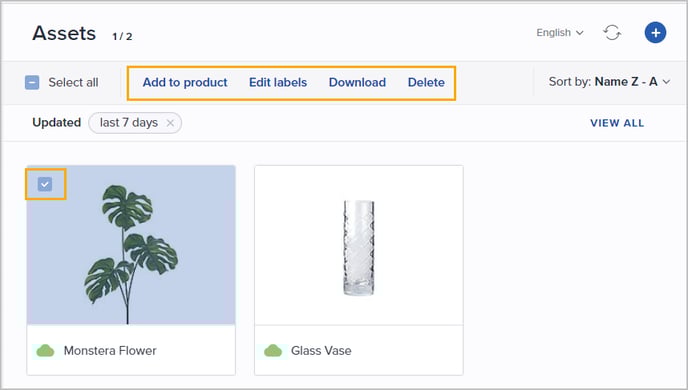
Task: Click the Glass Vase asset name
Action: 321,351
